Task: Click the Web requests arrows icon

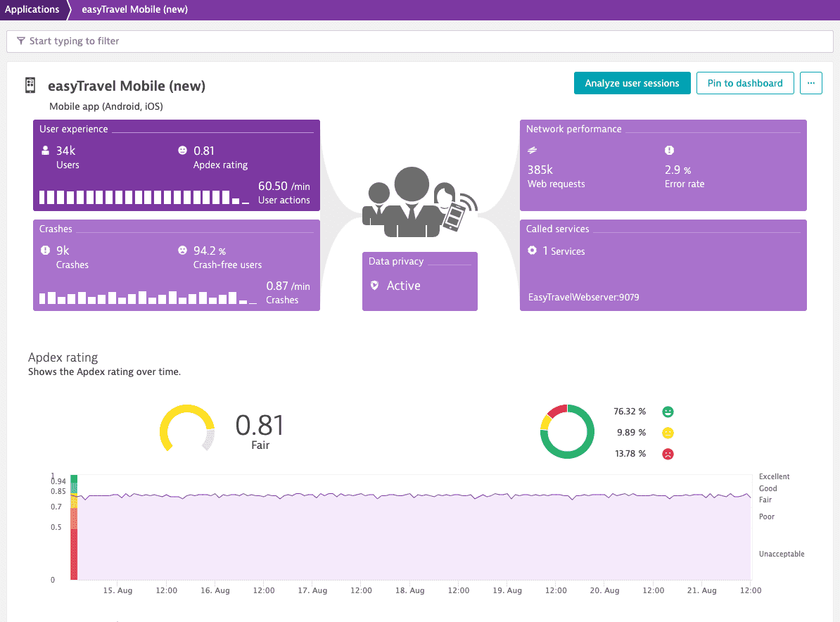Action: coord(532,151)
